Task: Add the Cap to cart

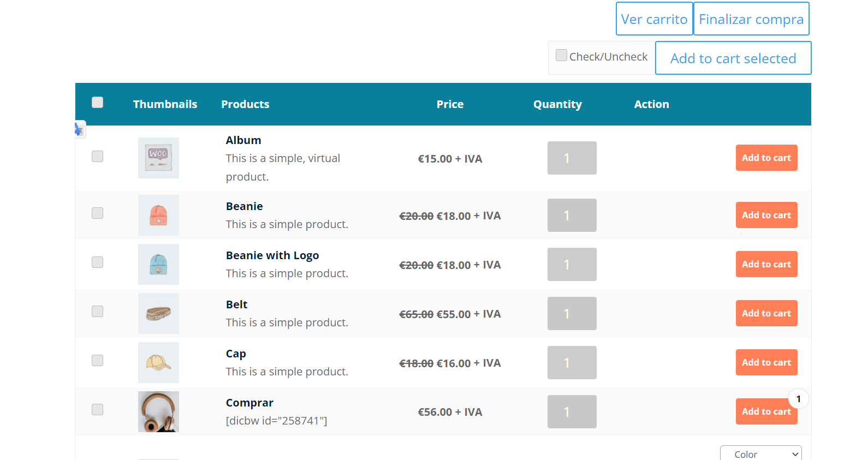Action: (766, 362)
